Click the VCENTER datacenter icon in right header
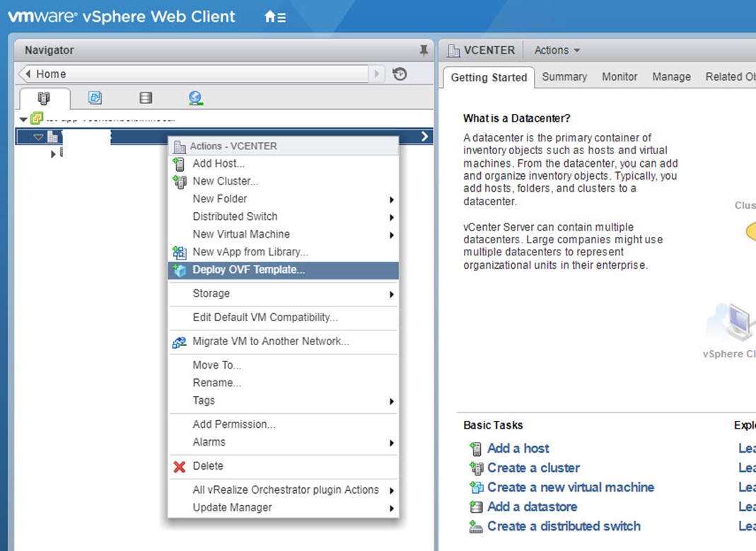756x551 pixels. [x=453, y=51]
